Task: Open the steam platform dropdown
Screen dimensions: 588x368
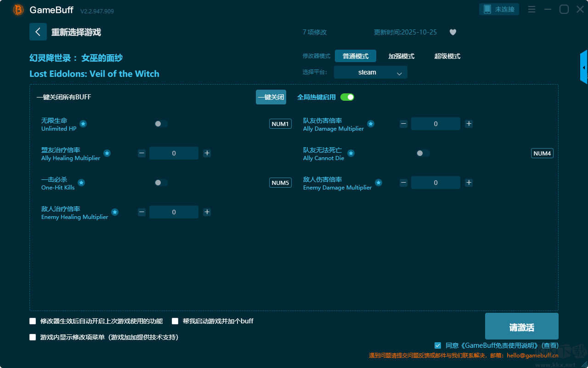Action: (371, 72)
